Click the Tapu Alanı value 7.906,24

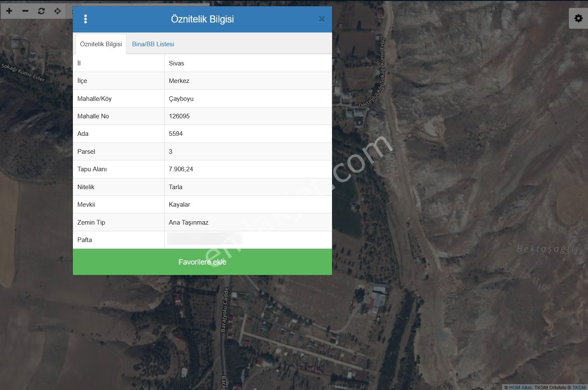coord(181,169)
